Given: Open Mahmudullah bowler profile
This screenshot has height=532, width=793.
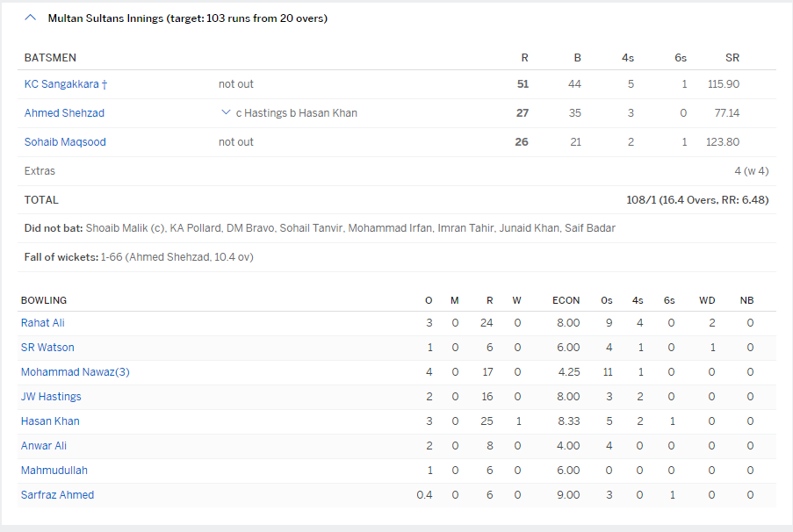Looking at the screenshot, I should pos(54,471).
